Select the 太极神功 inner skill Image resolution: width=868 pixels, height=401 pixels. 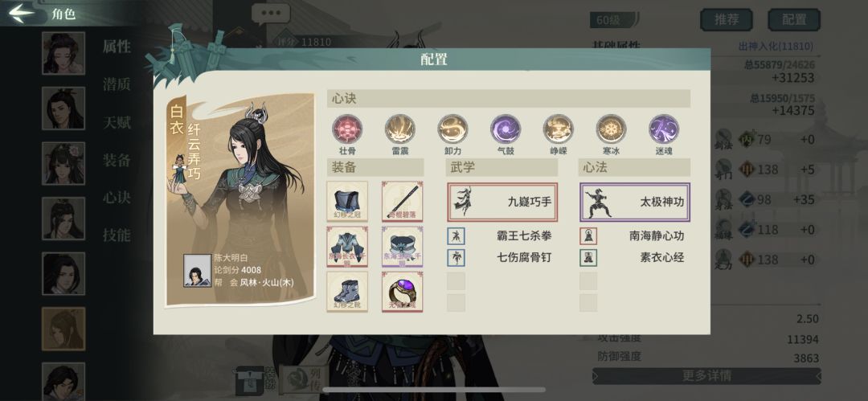click(635, 203)
